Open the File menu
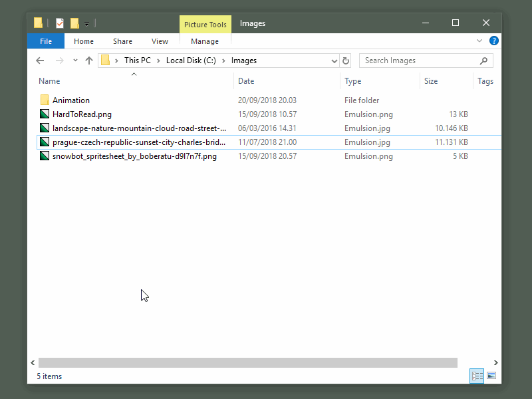The width and height of the screenshot is (532, 399). [x=46, y=41]
